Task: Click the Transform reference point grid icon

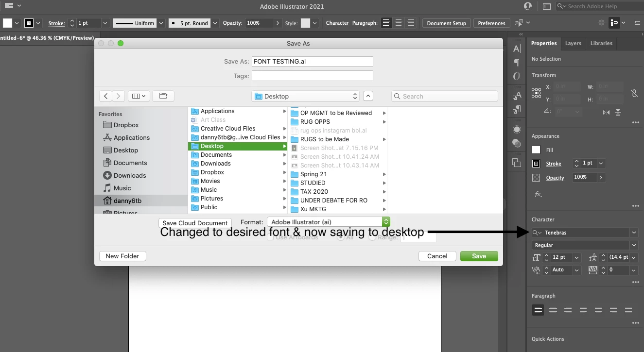Action: pos(536,93)
